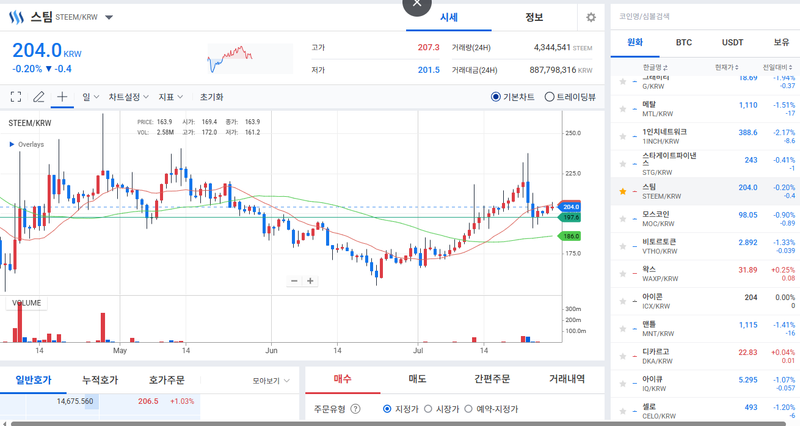Open the 일반호가 tab
The height and width of the screenshot is (426, 800).
pos(33,380)
